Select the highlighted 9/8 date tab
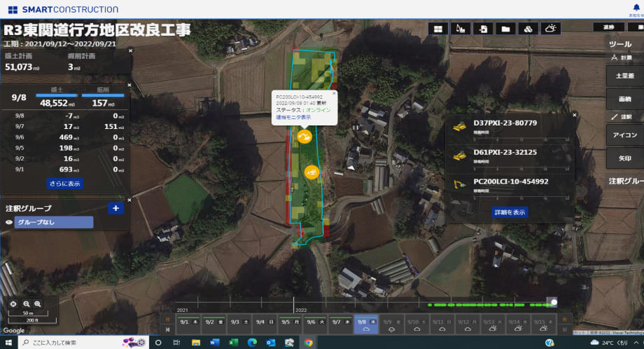 point(366,324)
